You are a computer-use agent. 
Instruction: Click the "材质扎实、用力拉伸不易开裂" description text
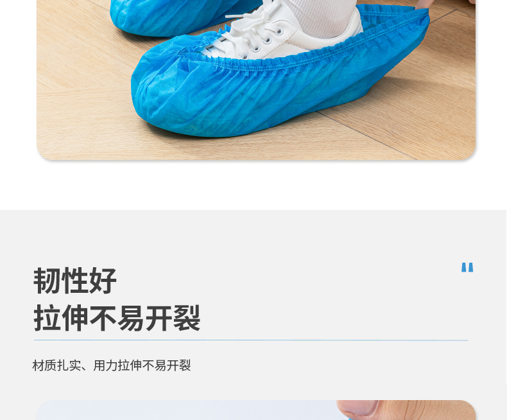[x=112, y=365]
